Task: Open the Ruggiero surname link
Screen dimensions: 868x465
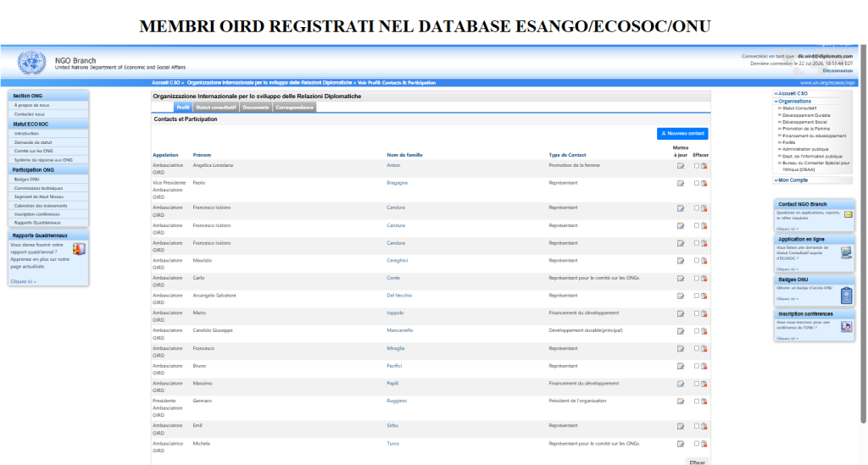Action: (397, 401)
